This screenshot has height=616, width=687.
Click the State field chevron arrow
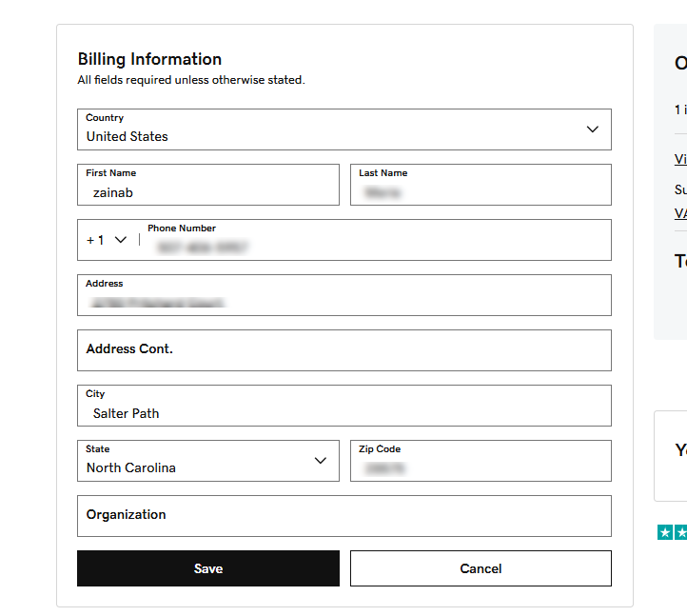[x=321, y=461]
